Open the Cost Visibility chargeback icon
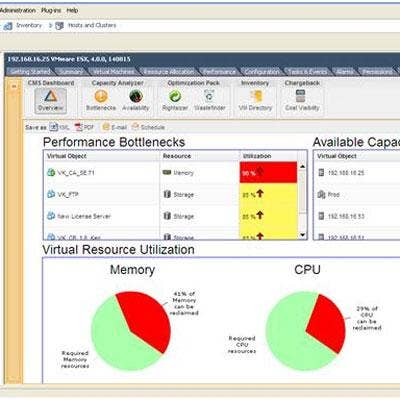400x400 pixels. pyautogui.click(x=302, y=101)
